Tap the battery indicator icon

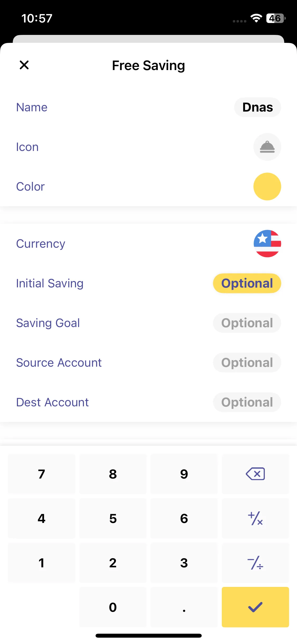coord(276,18)
